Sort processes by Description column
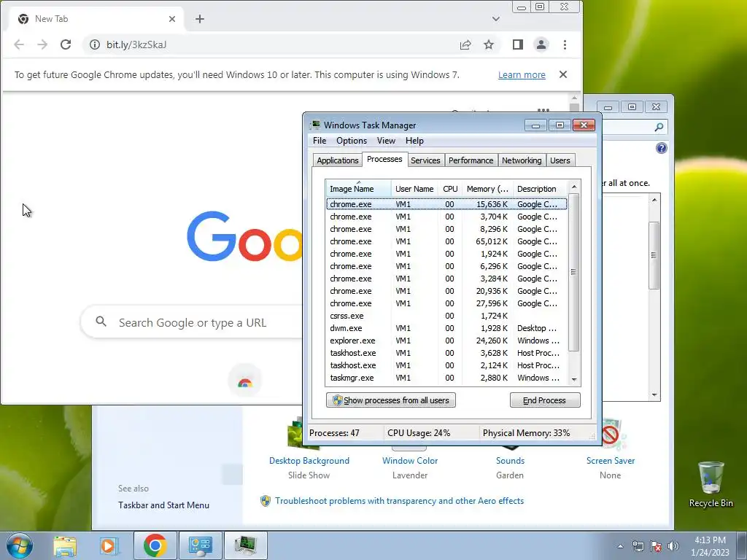Image resolution: width=747 pixels, height=560 pixels. 541,189
